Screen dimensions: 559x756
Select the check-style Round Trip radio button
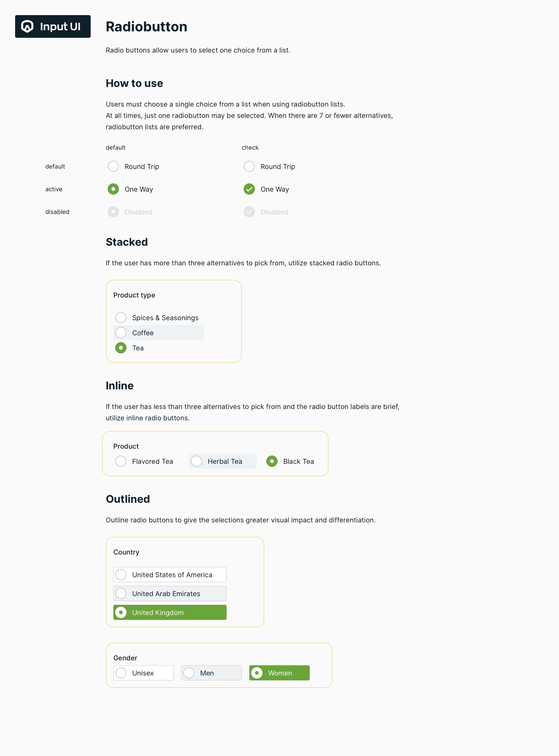coord(249,166)
